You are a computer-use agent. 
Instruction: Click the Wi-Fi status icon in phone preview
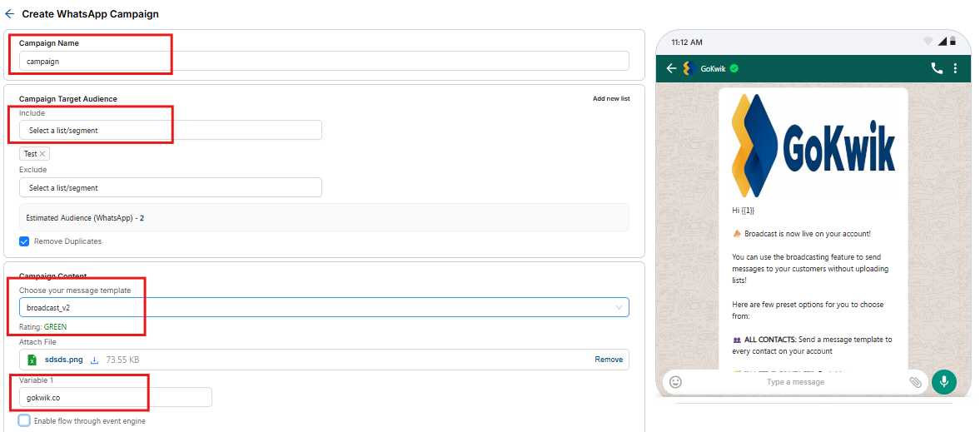928,42
